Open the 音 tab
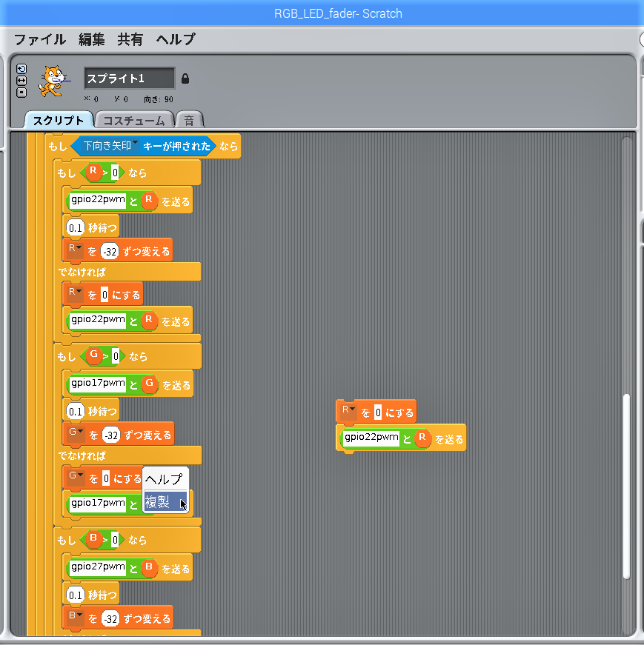644x645 pixels. (x=190, y=120)
